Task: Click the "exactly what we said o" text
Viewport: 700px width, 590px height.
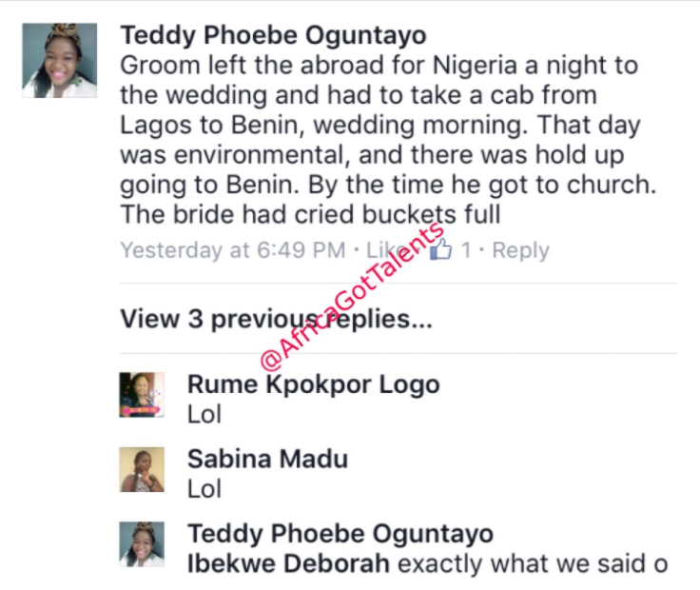Action: point(533,563)
